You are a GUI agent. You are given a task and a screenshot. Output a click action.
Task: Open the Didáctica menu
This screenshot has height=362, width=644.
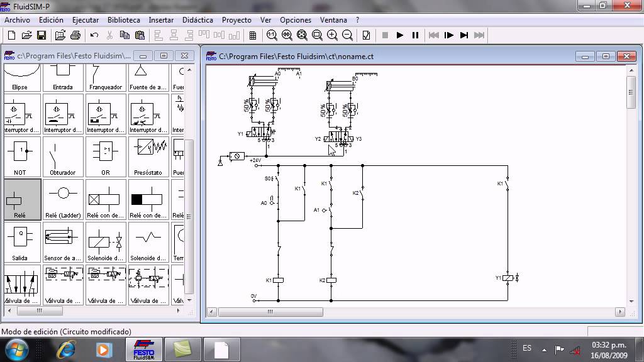click(197, 19)
